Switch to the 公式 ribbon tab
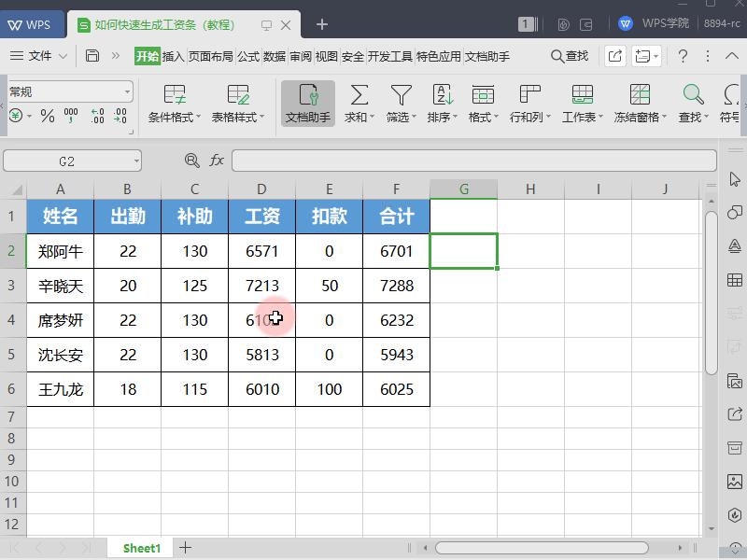This screenshot has height=560, width=747. pos(248,56)
